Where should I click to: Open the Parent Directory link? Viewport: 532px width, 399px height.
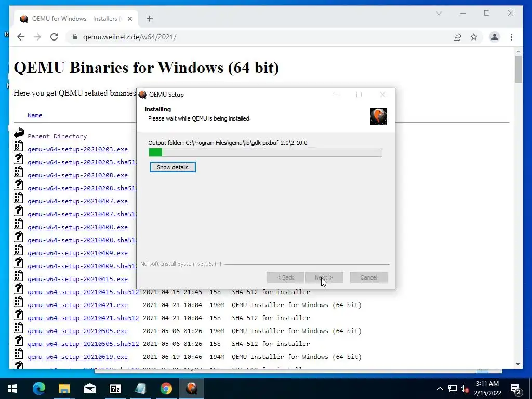[x=57, y=136]
